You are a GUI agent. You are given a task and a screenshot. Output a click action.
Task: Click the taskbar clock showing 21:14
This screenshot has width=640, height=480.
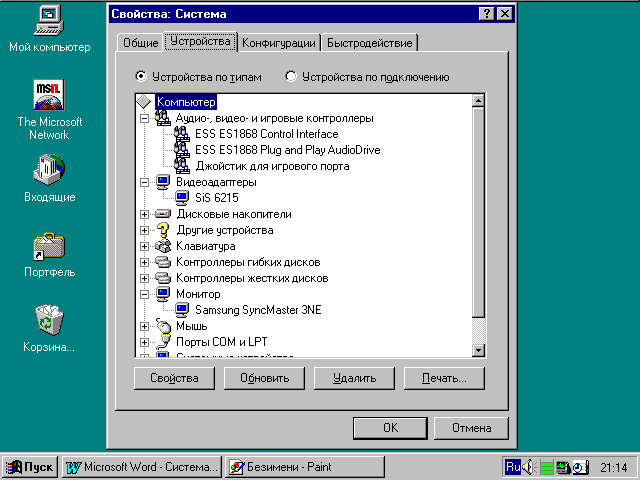click(x=613, y=467)
